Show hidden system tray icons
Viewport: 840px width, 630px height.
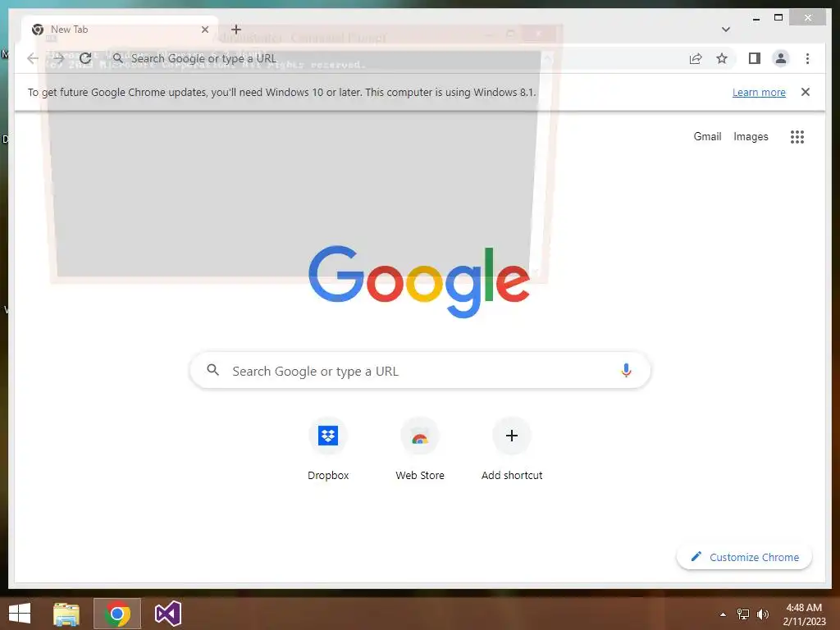click(x=723, y=614)
